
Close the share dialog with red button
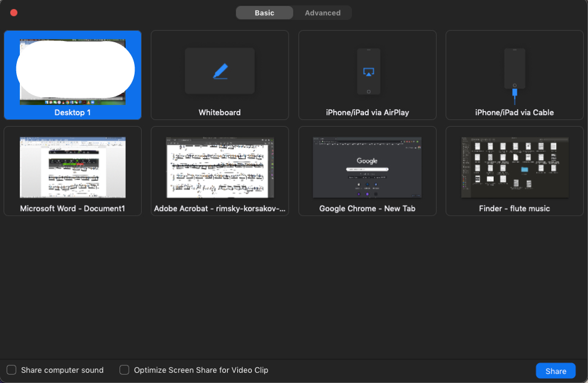click(x=14, y=13)
